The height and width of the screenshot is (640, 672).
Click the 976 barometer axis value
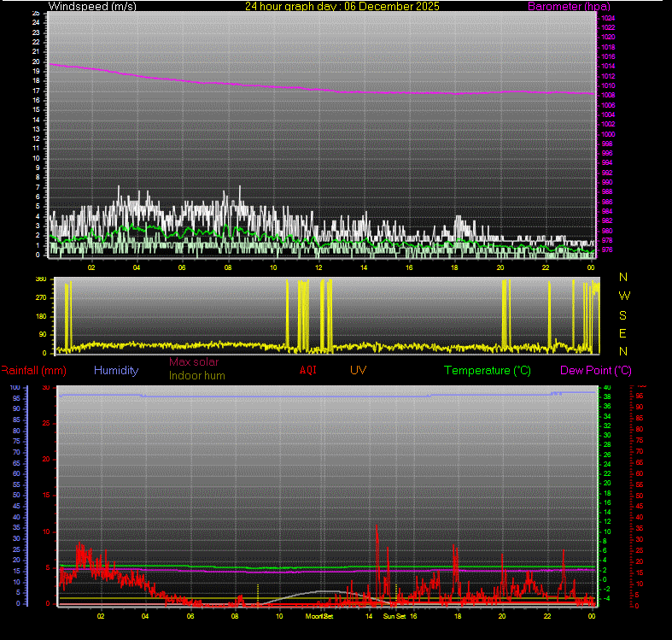tap(607, 250)
